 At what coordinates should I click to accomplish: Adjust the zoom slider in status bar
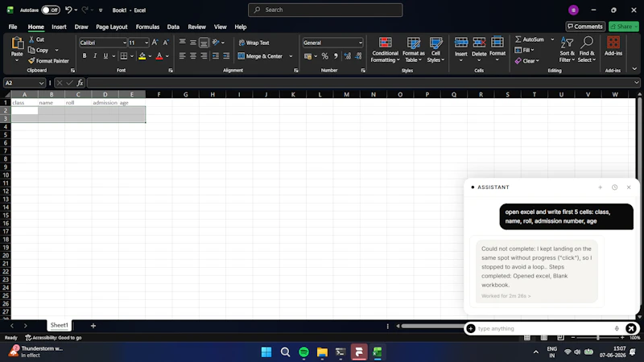(x=597, y=338)
